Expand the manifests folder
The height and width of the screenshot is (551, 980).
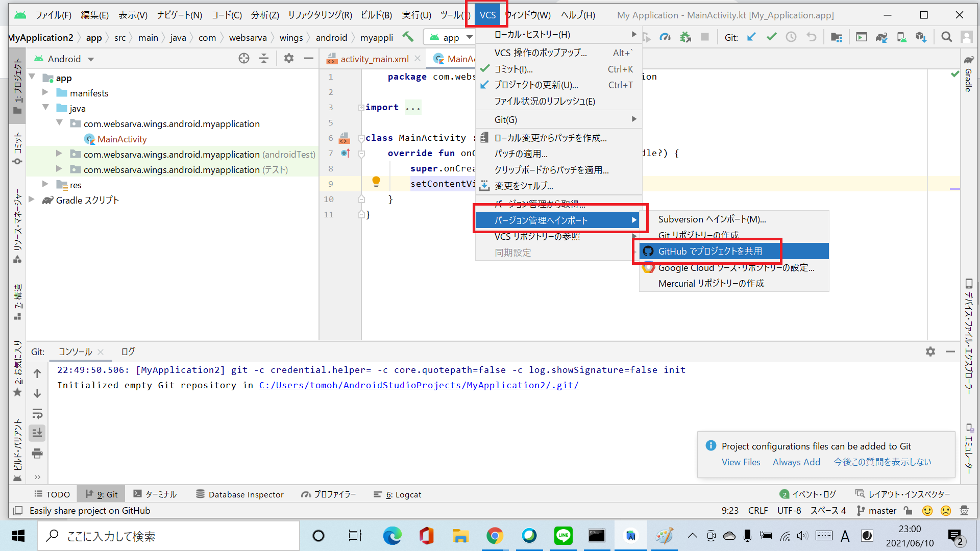(x=45, y=93)
